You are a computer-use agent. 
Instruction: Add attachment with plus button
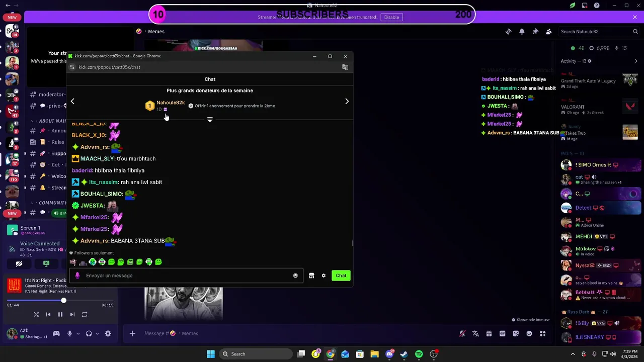[132, 333]
